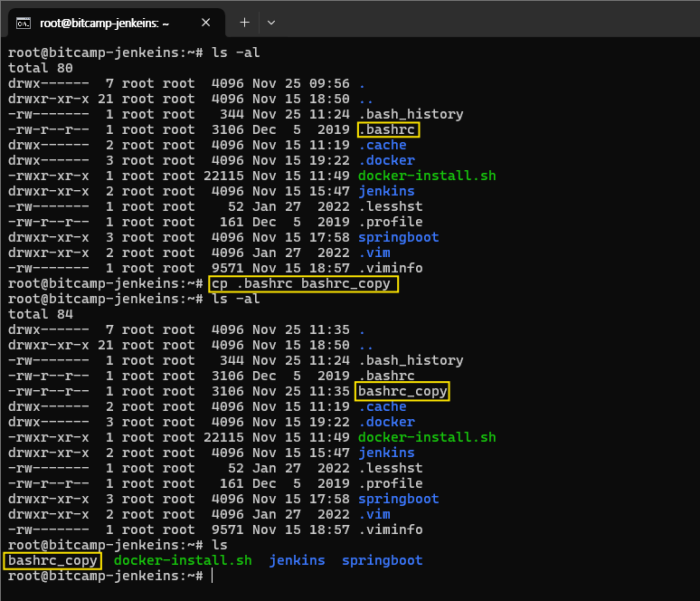Click bashrc_copy in the 'total 84' listing
This screenshot has height=601, width=700.
click(x=402, y=391)
